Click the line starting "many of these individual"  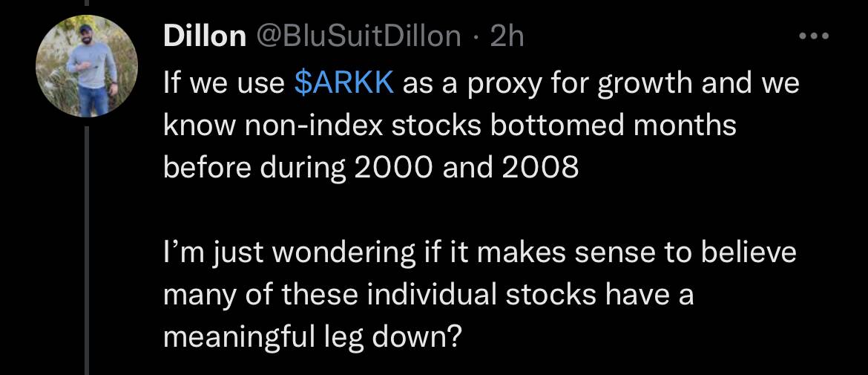tap(429, 296)
